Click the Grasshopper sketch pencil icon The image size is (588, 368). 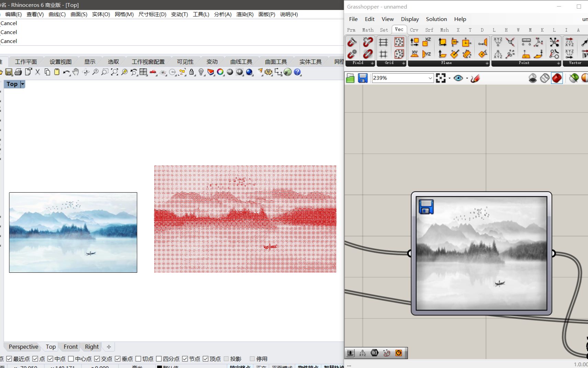[475, 78]
